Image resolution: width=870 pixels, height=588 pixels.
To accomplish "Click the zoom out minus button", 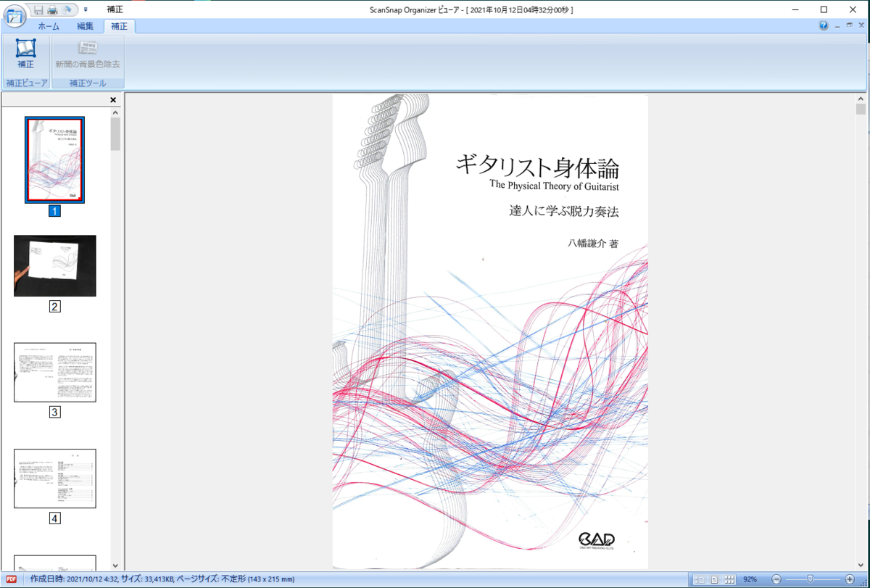I will [776, 580].
